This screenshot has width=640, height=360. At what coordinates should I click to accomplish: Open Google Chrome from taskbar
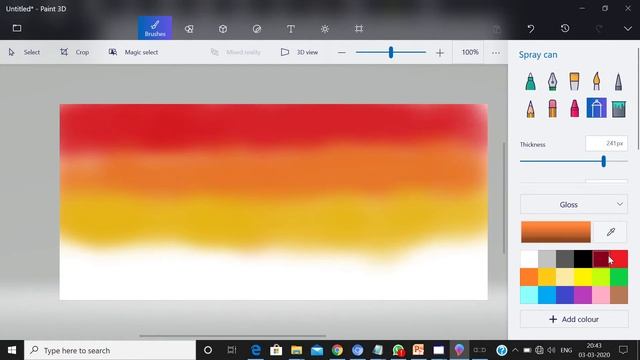[337, 350]
